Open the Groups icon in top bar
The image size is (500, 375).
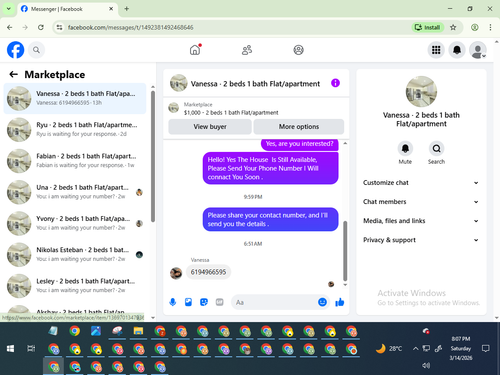(x=298, y=50)
